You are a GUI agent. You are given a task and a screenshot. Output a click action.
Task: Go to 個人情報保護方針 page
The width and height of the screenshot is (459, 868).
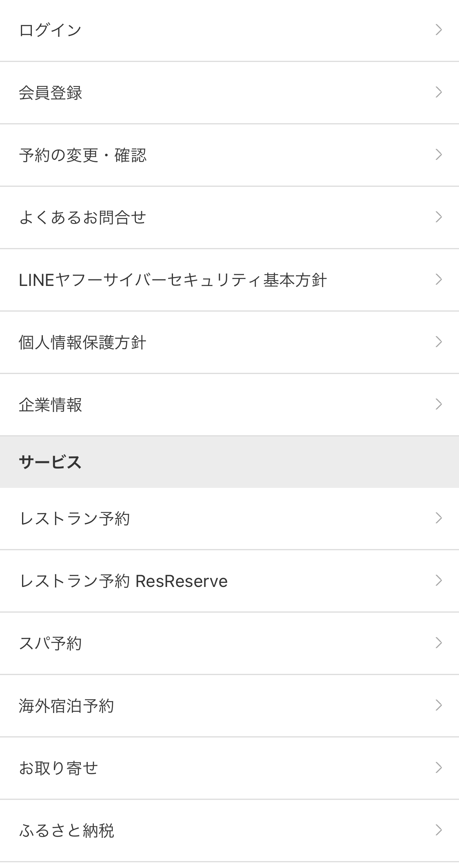coord(82,342)
